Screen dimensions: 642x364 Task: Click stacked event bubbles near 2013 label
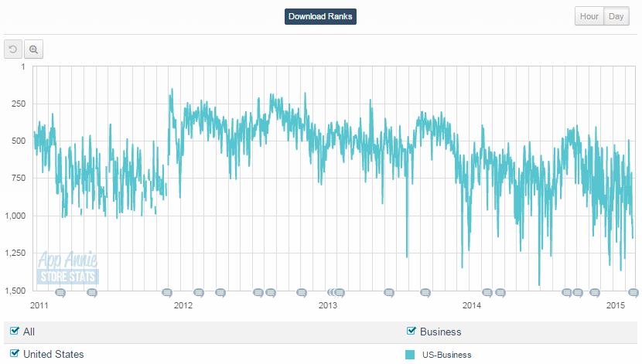(x=336, y=293)
